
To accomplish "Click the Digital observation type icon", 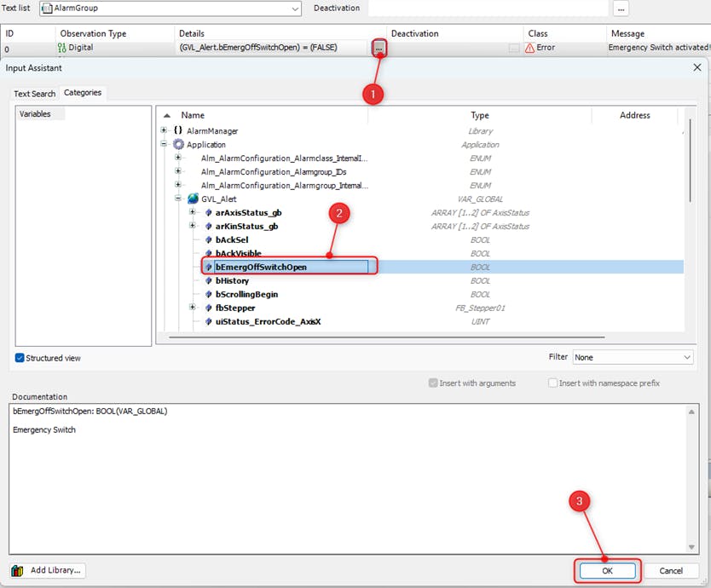I will click(x=62, y=49).
